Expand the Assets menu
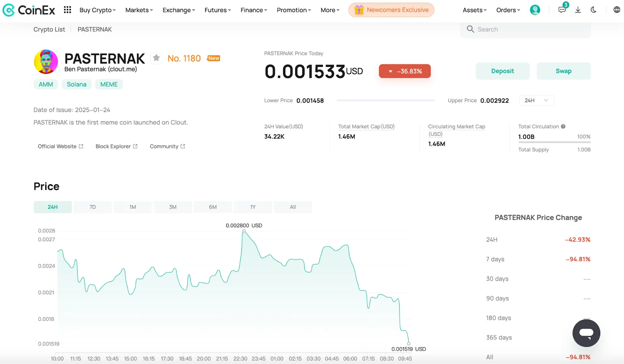 coord(475,10)
